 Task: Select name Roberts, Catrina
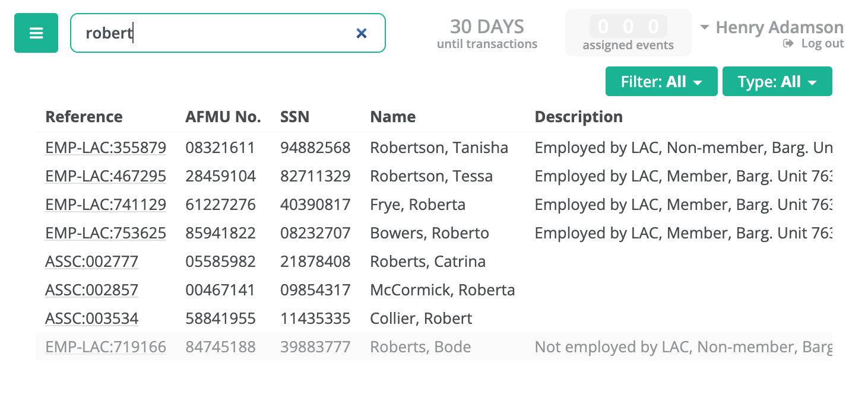pyautogui.click(x=428, y=262)
